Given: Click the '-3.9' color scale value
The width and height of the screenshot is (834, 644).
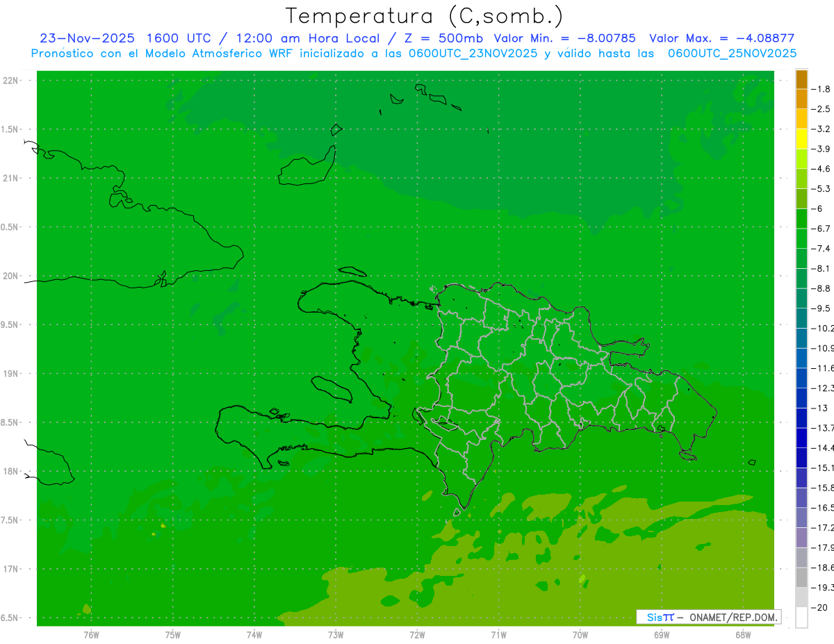Looking at the screenshot, I should point(822,149).
